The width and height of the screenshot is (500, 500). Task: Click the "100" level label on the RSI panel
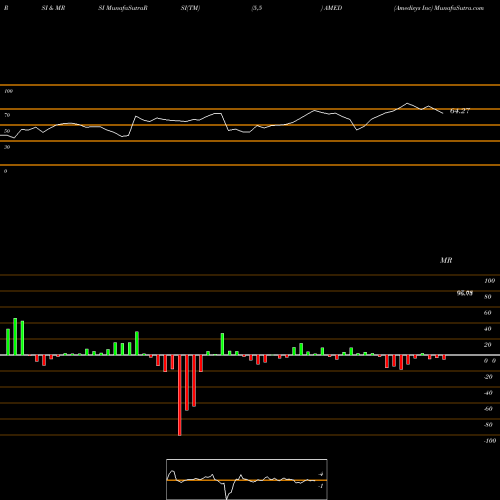(8, 91)
